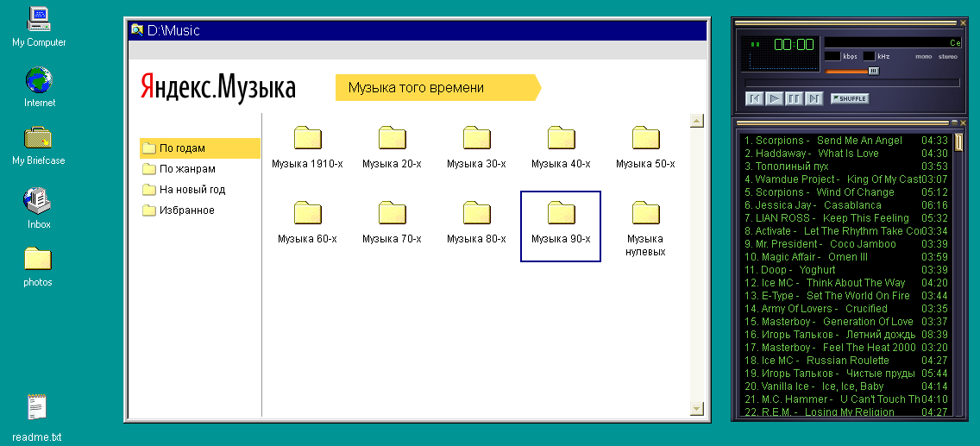Open the selected Музыка 90-х folder
This screenshot has height=446, width=980.
(561, 226)
